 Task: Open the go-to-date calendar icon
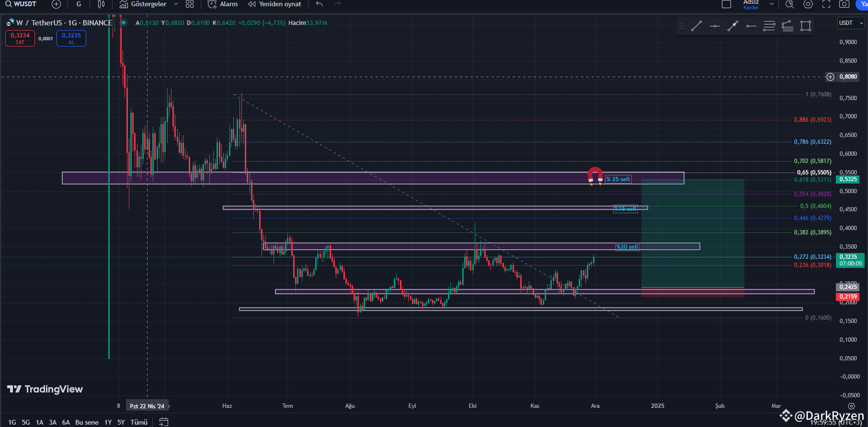164,422
